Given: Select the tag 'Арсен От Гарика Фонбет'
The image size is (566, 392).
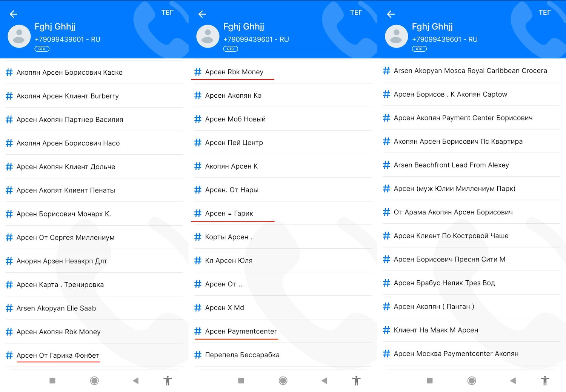Looking at the screenshot, I should click(x=58, y=355).
